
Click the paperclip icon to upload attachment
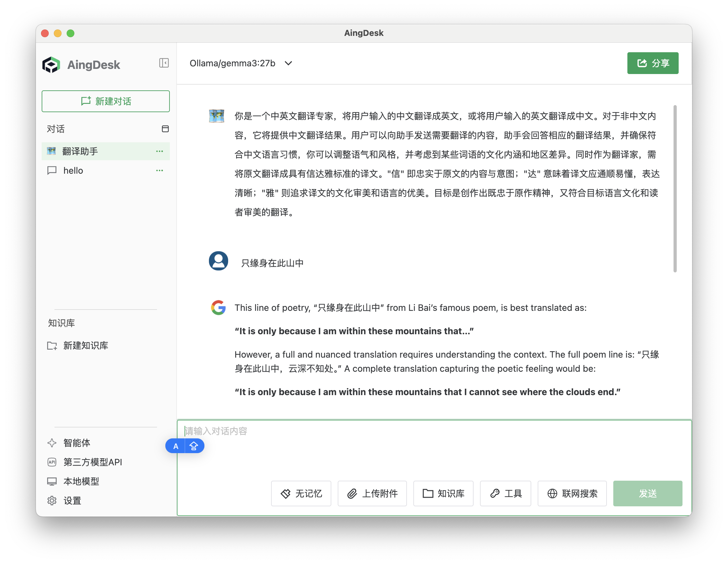click(352, 494)
